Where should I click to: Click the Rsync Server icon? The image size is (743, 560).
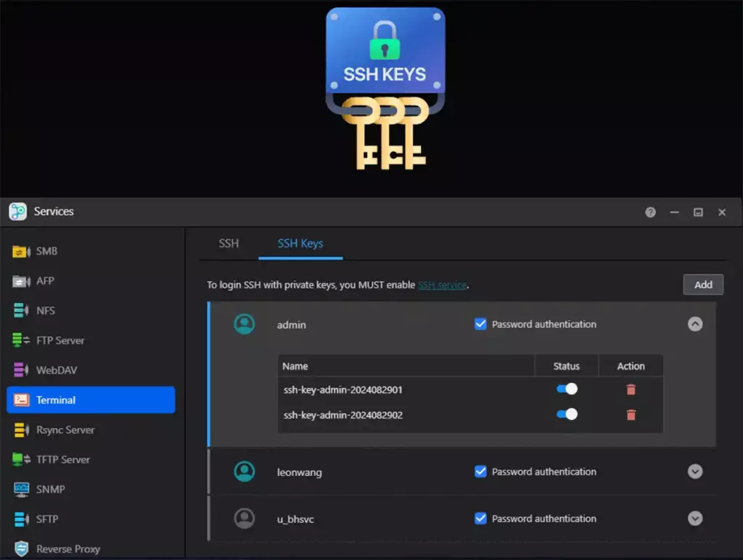pos(21,429)
